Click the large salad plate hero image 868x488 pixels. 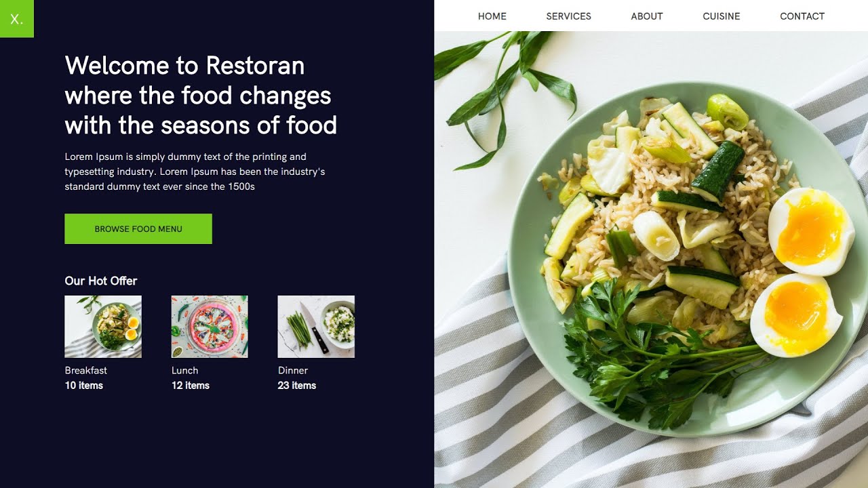651,260
